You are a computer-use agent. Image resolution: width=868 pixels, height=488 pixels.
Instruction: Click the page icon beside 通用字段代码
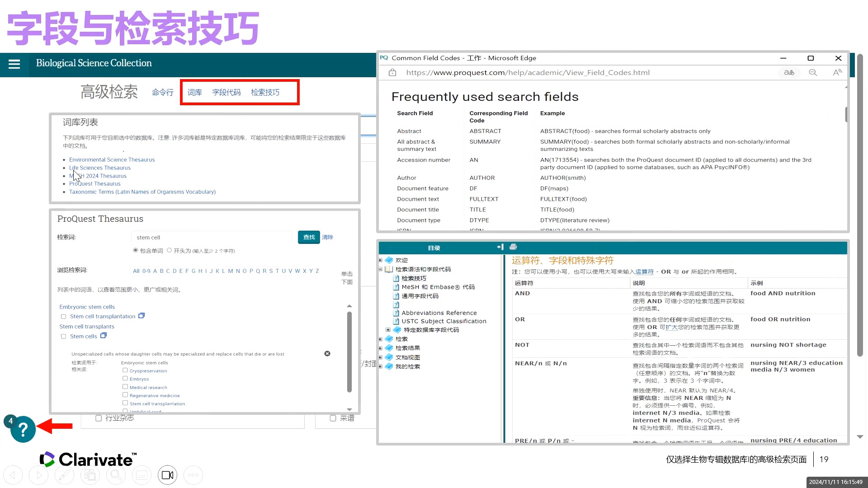pyautogui.click(x=396, y=296)
